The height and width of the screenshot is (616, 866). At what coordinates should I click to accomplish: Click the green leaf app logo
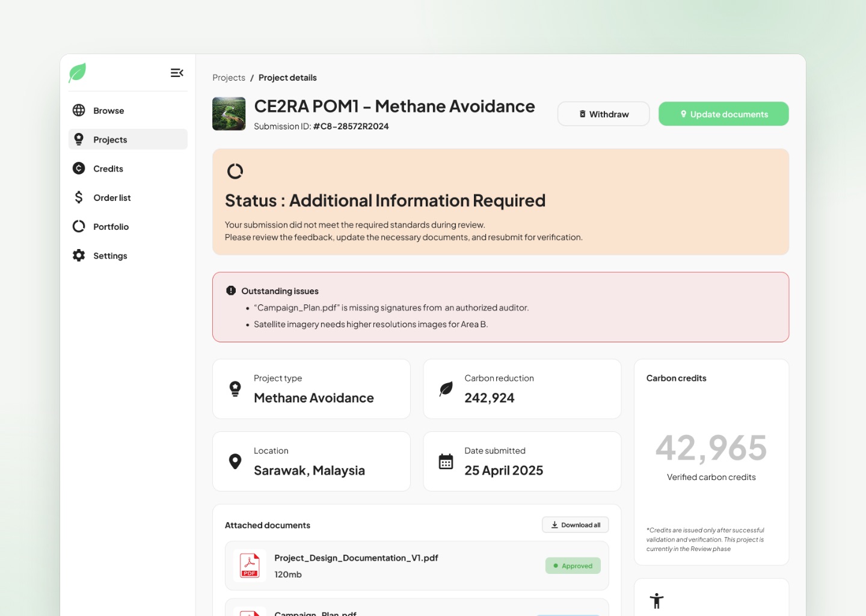click(78, 73)
